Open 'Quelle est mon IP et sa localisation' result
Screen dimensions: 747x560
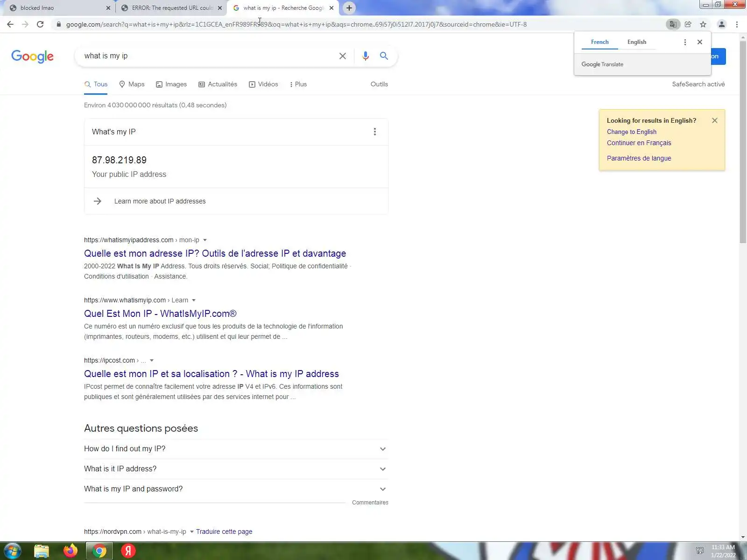click(x=211, y=374)
